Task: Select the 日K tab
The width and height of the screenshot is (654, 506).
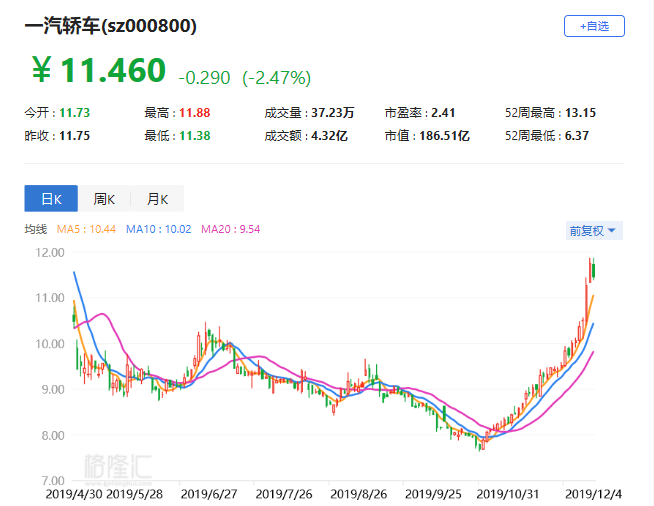Action: tap(51, 199)
